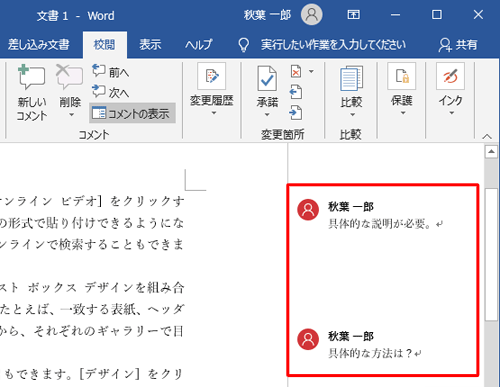Click document text line ending with クリックす
This screenshot has height=387, width=500.
pyautogui.click(x=92, y=201)
